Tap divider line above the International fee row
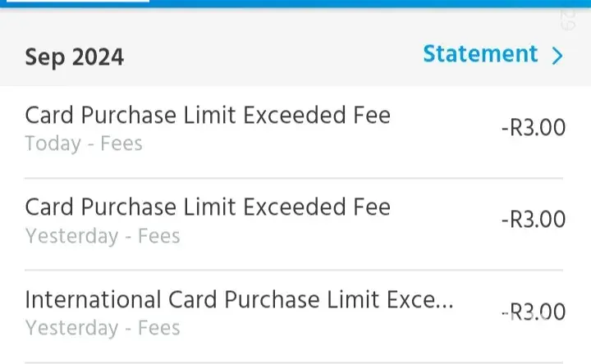Image resolution: width=591 pixels, height=364 pixels. click(294, 270)
